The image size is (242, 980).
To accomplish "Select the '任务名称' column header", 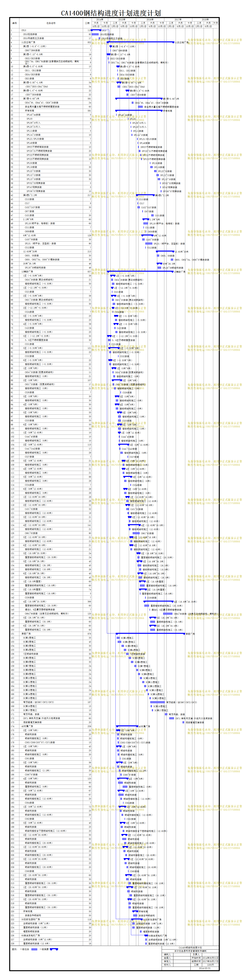I will [x=51, y=23].
